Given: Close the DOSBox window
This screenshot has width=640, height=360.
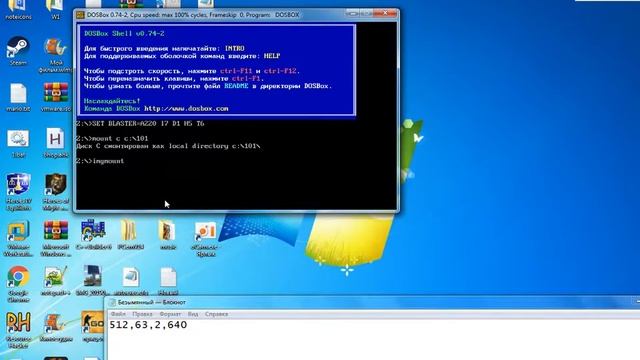Looking at the screenshot, I should tap(386, 14).
